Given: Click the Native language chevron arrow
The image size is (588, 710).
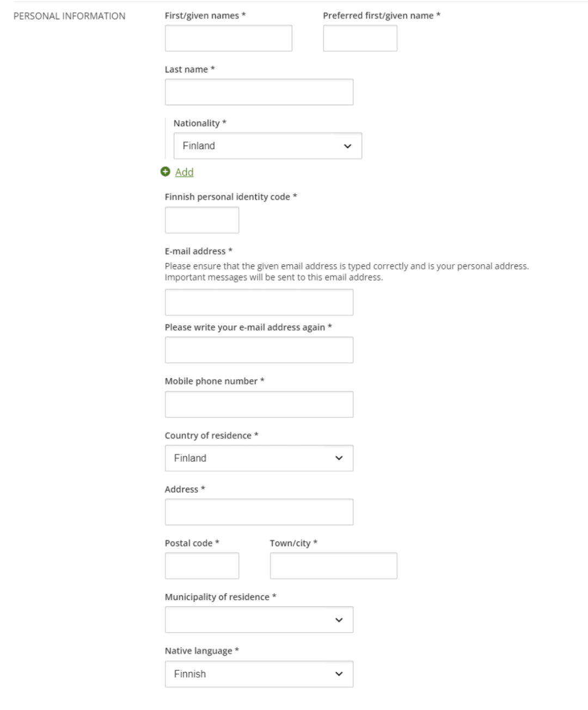Looking at the screenshot, I should pos(339,674).
